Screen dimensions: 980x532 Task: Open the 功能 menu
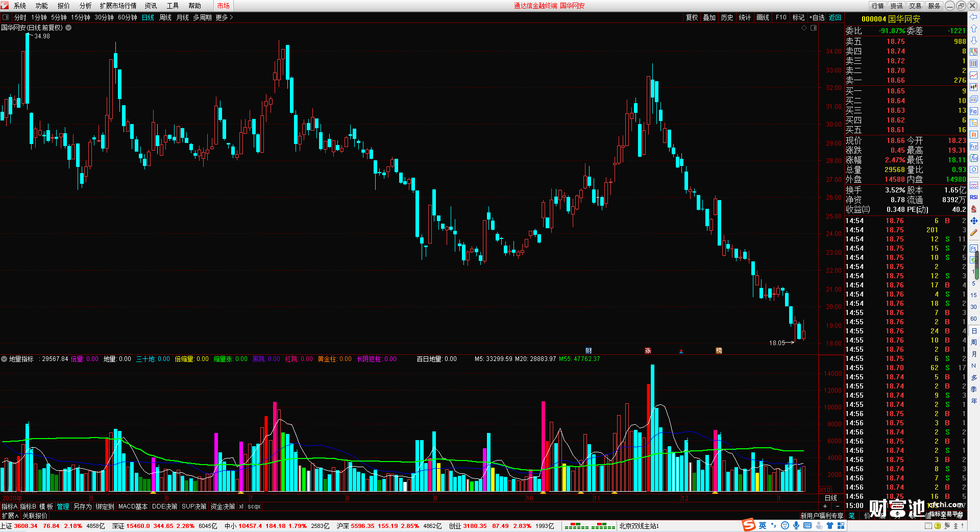[x=41, y=6]
